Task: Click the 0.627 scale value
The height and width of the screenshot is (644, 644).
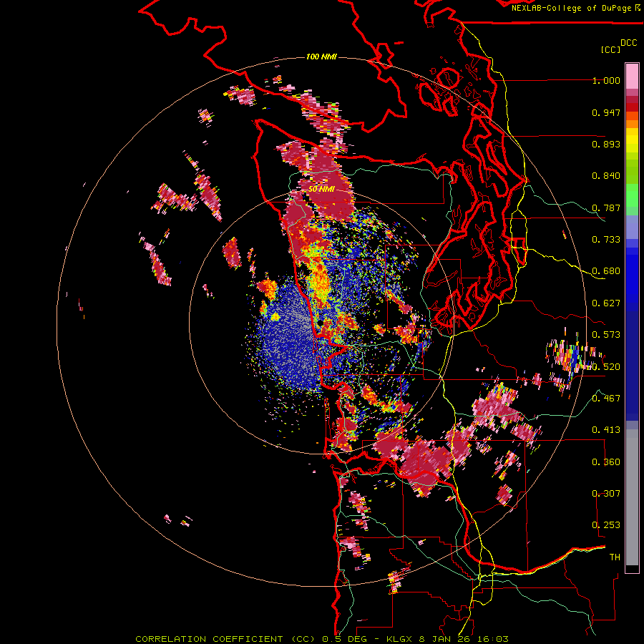Action: pos(606,303)
